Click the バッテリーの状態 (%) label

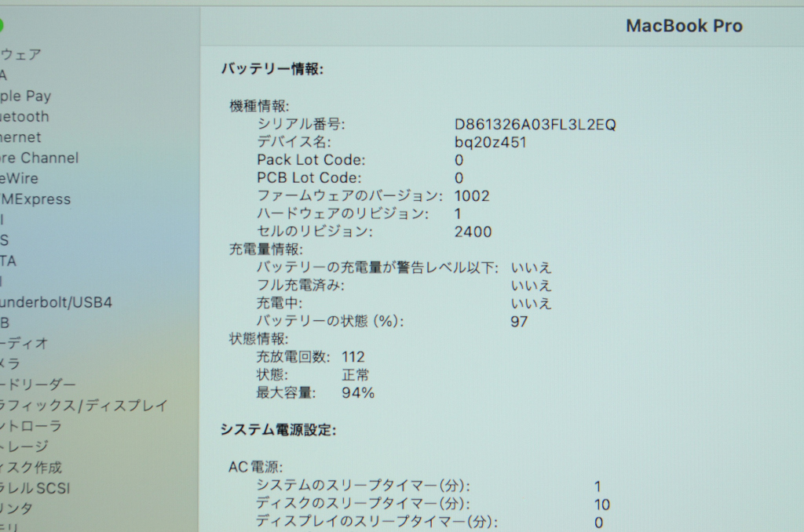(x=331, y=322)
